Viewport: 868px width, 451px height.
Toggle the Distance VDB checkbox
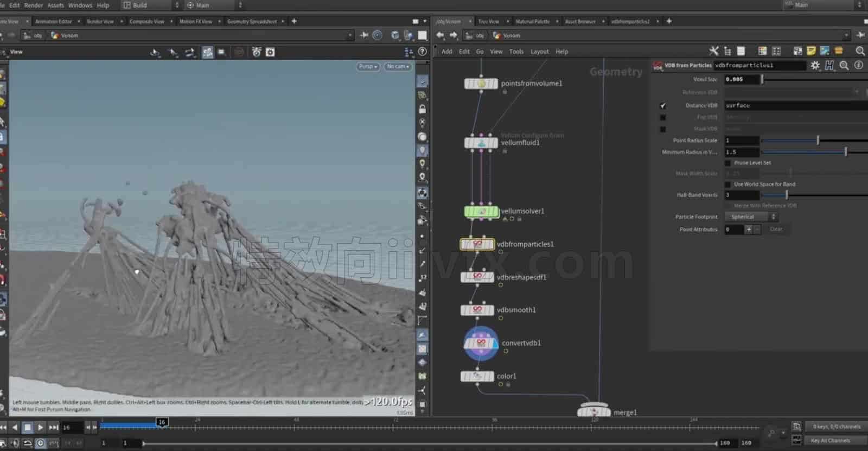tap(662, 105)
